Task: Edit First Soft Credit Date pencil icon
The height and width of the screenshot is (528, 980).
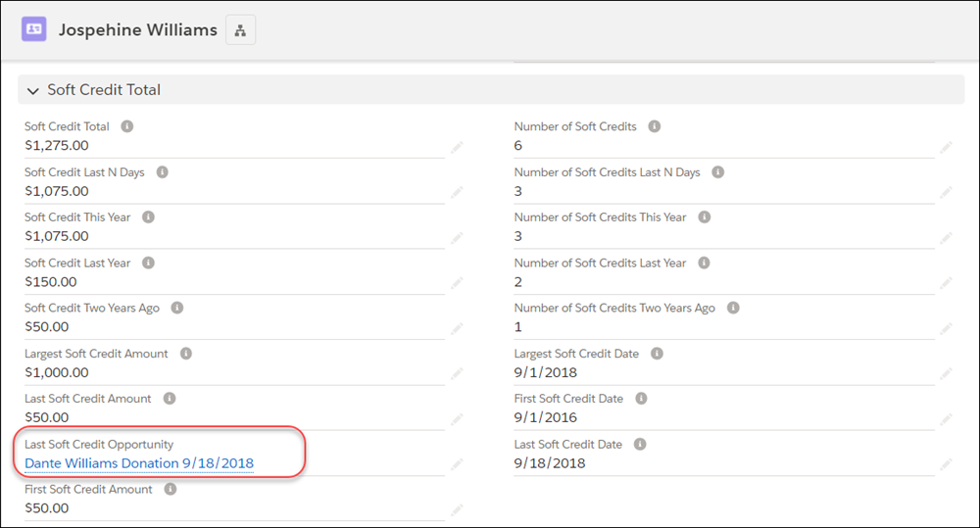Action: pyautogui.click(x=946, y=418)
